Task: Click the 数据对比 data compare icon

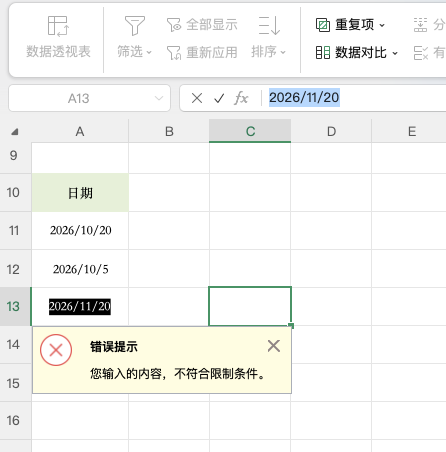Action: [323, 53]
